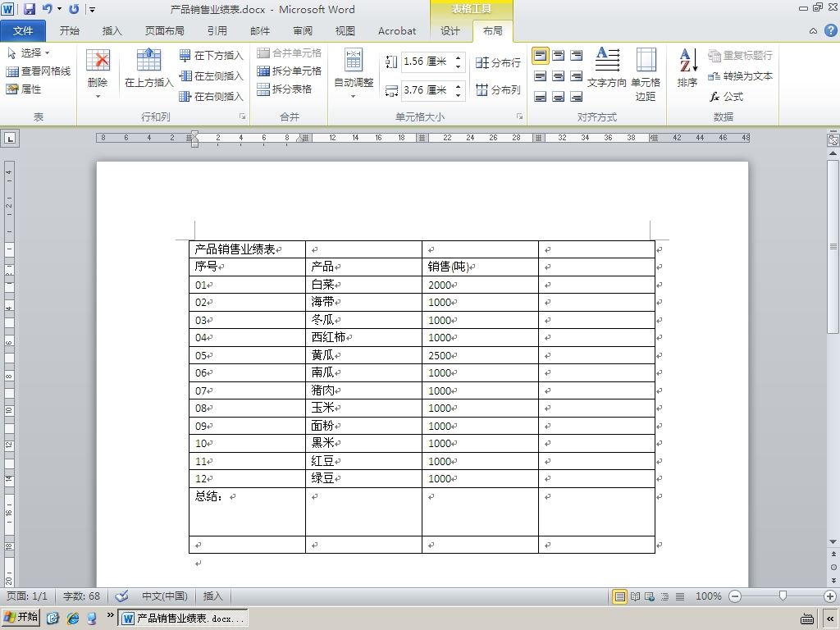
Task: Undo the last action
Action: pos(47,9)
